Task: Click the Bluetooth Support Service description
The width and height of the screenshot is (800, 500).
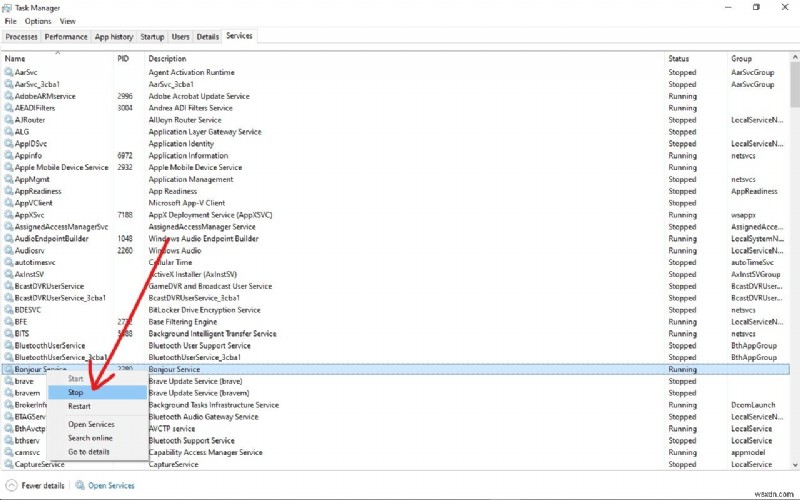Action: click(191, 440)
